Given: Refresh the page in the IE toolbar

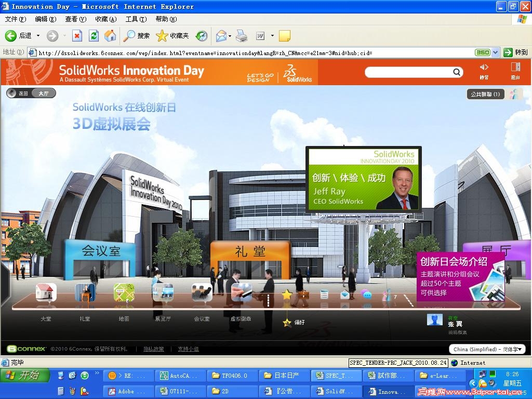Looking at the screenshot, I should (94, 36).
